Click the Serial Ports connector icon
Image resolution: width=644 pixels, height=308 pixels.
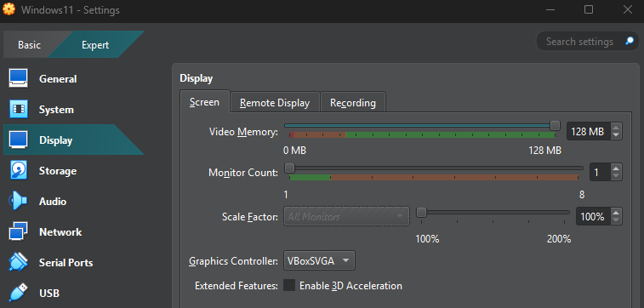click(x=19, y=262)
